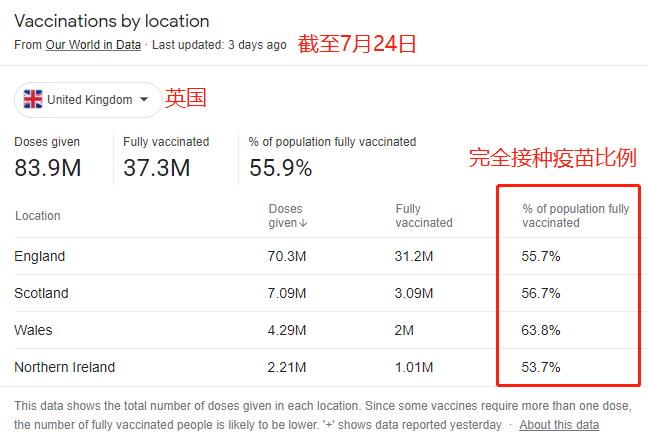
Task: Select the Northern Ireland row label
Action: coord(64,367)
